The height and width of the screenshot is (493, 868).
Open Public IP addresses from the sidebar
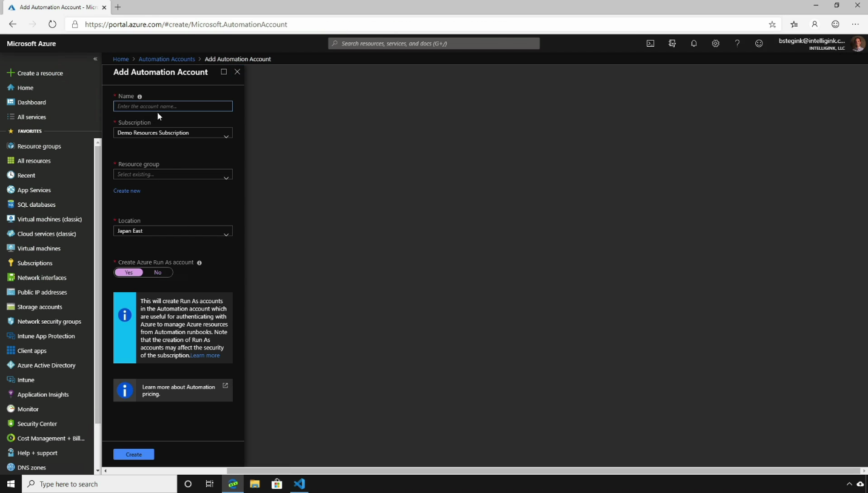42,292
